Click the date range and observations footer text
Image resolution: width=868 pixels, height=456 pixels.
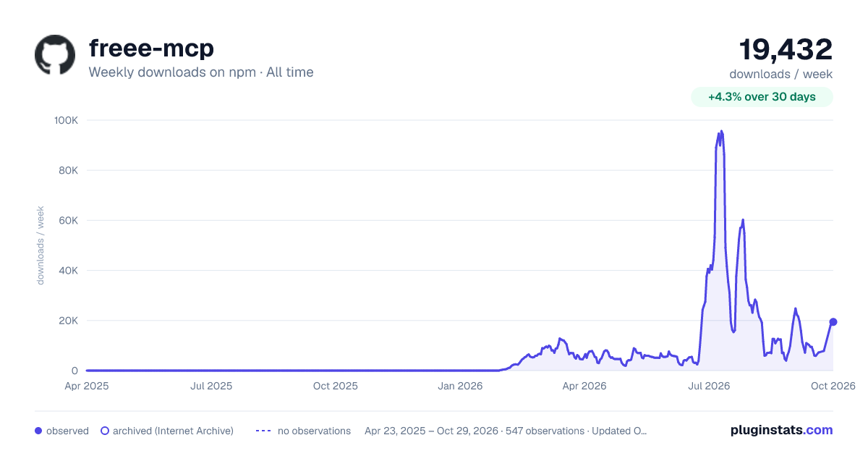[x=506, y=431]
